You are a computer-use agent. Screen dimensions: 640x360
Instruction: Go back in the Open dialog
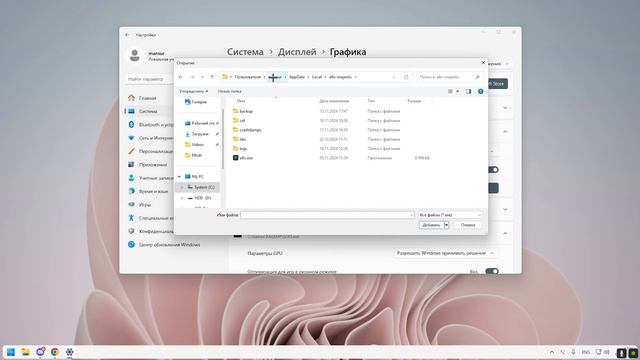pos(181,77)
